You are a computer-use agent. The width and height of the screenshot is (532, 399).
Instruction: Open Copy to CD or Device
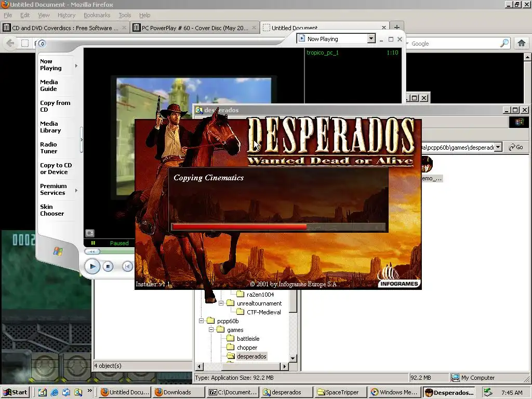(56, 169)
